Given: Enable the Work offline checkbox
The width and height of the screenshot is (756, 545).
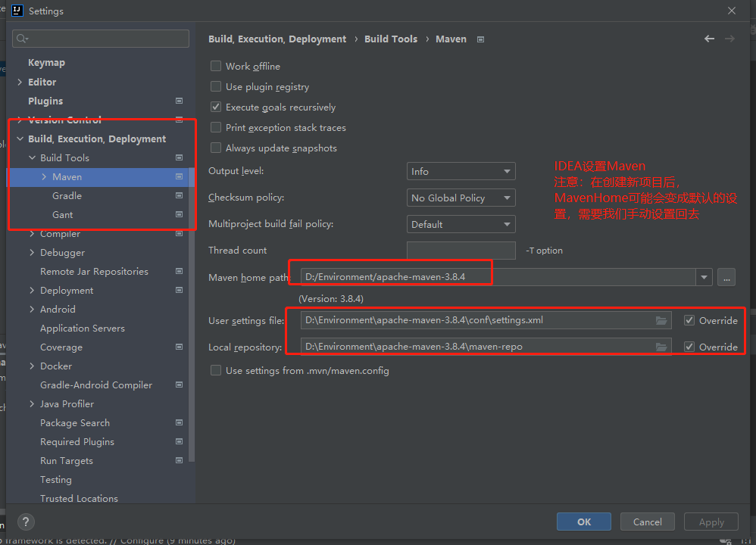Looking at the screenshot, I should point(216,66).
